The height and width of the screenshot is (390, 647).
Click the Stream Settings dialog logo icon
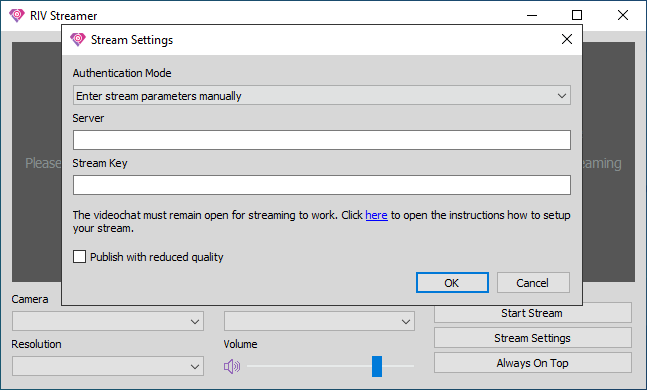coord(78,40)
